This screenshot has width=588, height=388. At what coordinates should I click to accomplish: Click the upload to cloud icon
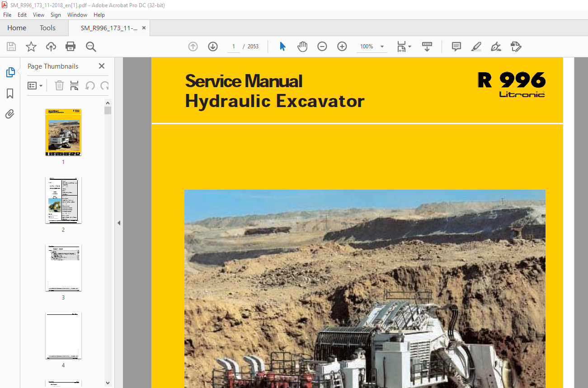point(51,47)
